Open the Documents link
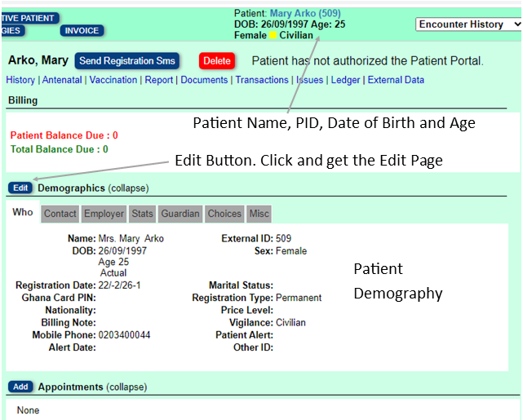 [x=204, y=80]
